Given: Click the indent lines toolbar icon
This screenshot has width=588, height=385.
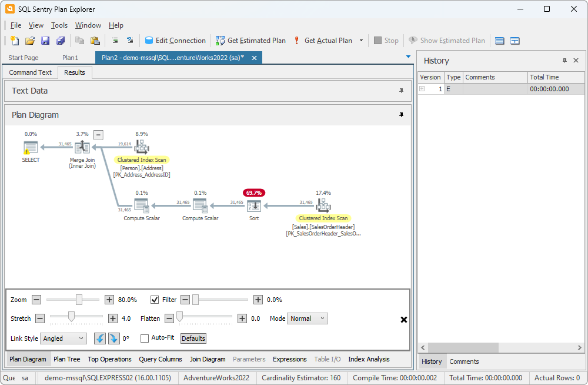Looking at the screenshot, I should tap(115, 41).
